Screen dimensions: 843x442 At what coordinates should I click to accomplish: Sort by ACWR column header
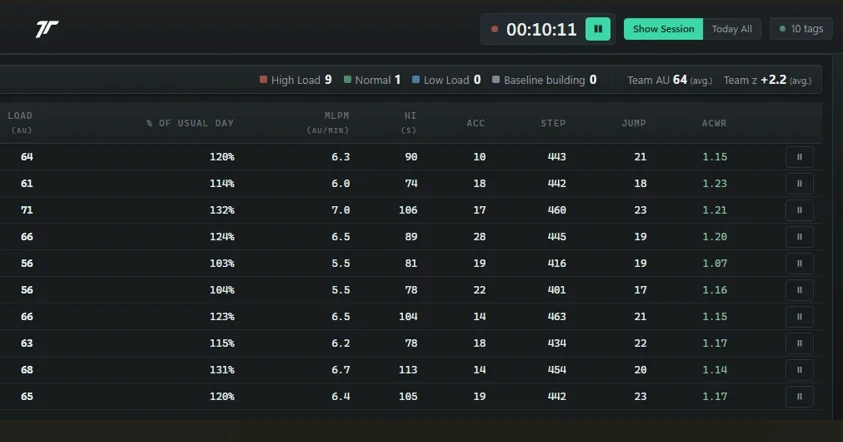[x=714, y=123]
